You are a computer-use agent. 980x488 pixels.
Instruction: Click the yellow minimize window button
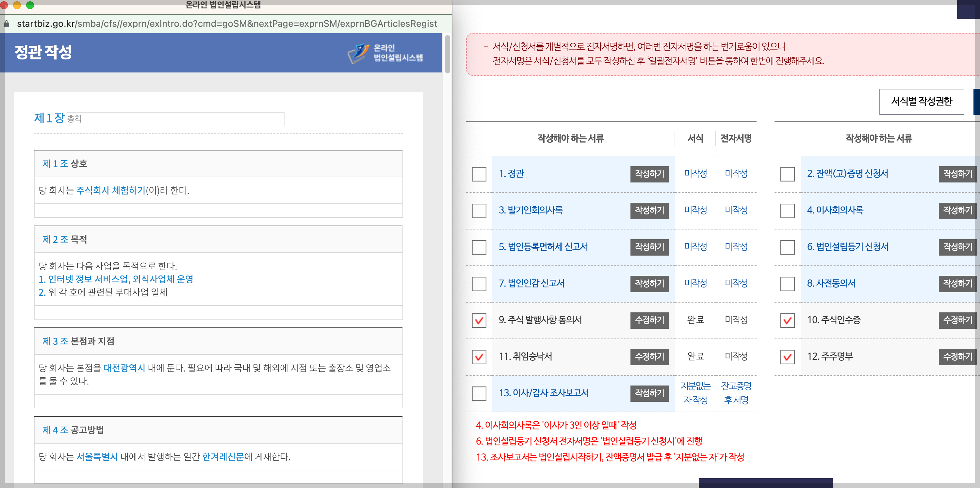(x=17, y=5)
